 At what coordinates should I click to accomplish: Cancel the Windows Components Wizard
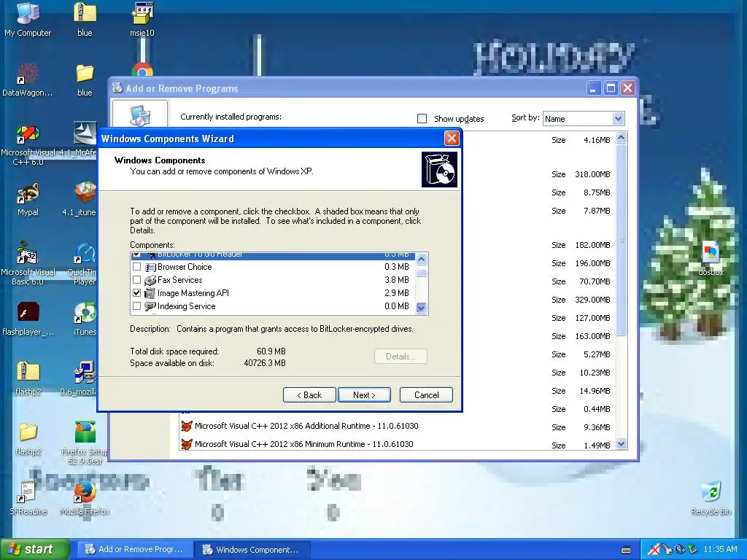426,394
